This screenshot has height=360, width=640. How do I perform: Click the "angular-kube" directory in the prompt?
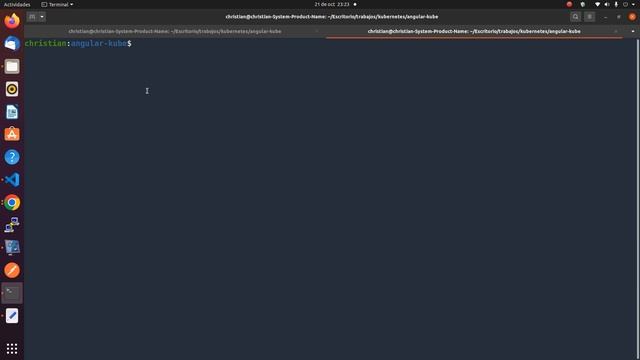(x=98, y=43)
